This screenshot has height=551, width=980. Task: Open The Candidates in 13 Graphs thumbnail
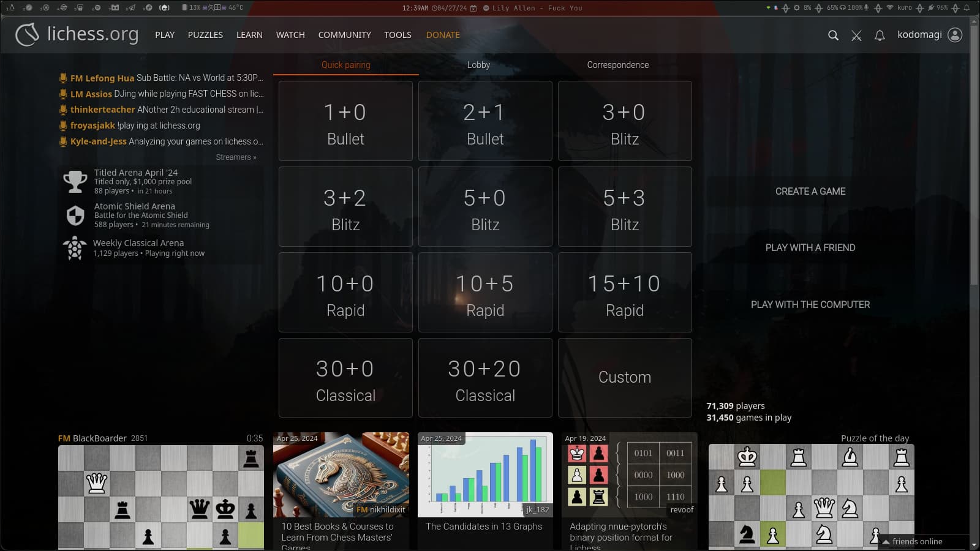click(x=485, y=475)
